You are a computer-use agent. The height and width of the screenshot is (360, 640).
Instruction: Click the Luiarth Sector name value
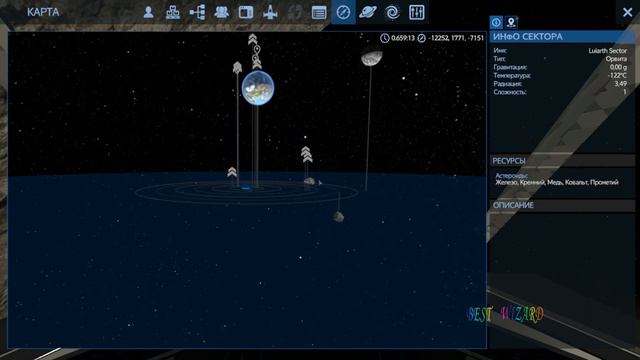tap(607, 51)
